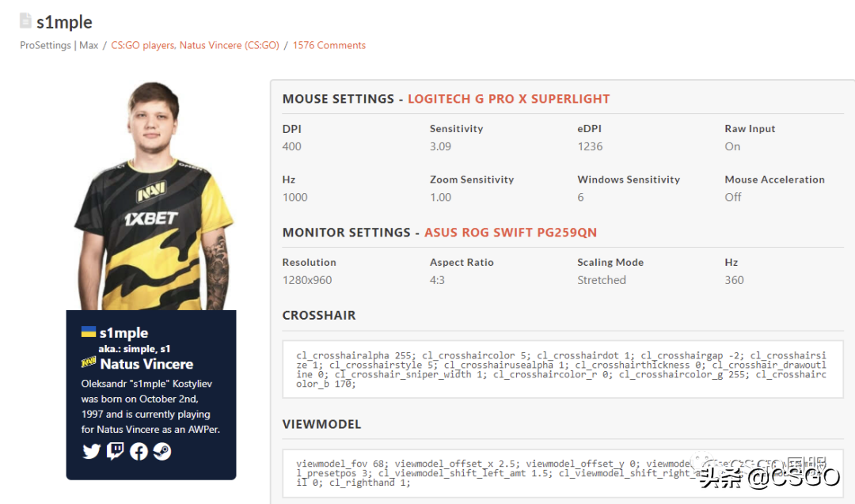The image size is (855, 504).
Task: Click the Natus Vincere team name in card
Action: [x=146, y=364]
